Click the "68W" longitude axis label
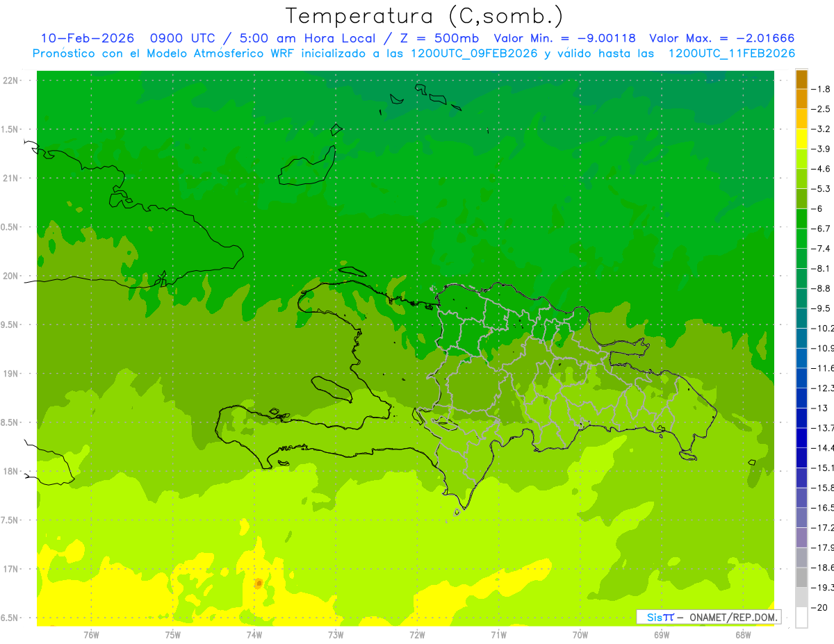Screen dimensions: 834x644 [743, 634]
